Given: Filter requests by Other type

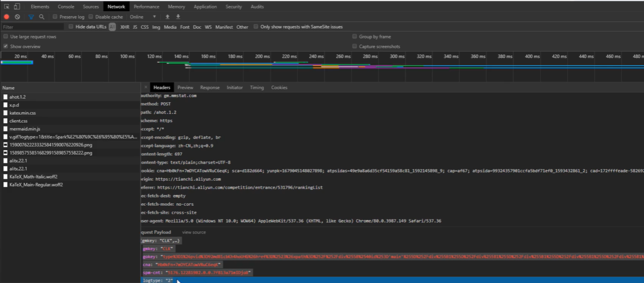Looking at the screenshot, I should click(x=242, y=27).
